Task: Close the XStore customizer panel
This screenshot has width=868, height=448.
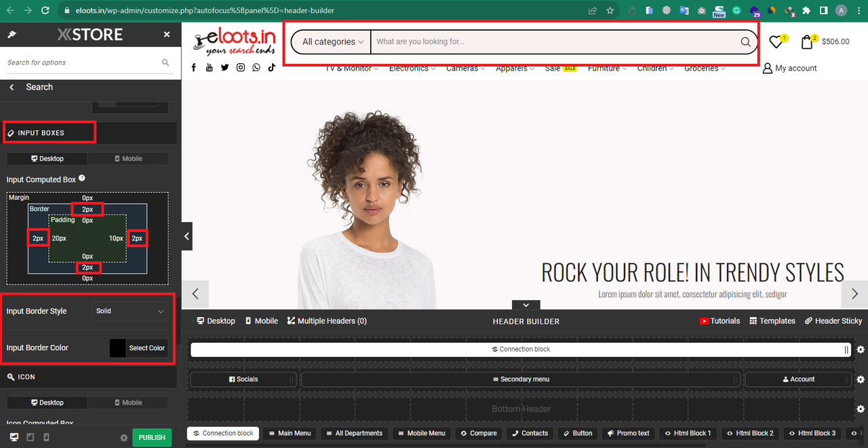Action: pos(167,35)
